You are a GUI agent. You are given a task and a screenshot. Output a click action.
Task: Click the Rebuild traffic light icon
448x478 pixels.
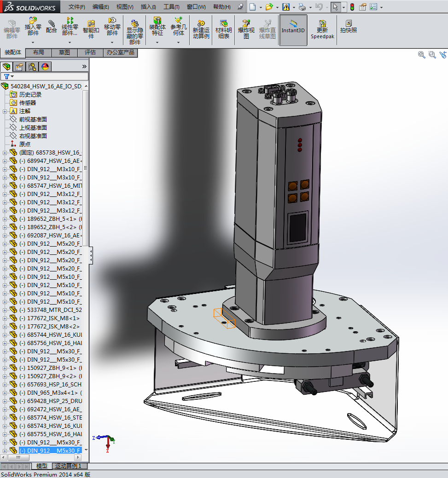click(352, 7)
